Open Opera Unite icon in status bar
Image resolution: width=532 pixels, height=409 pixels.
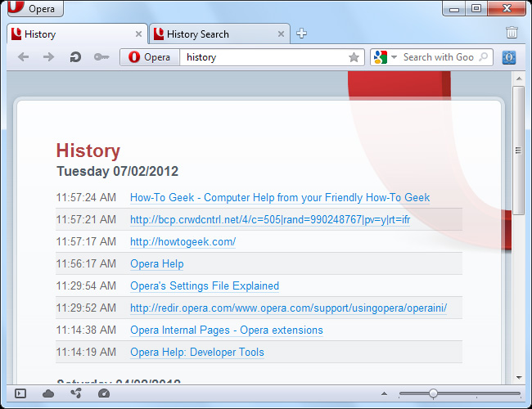coord(76,393)
